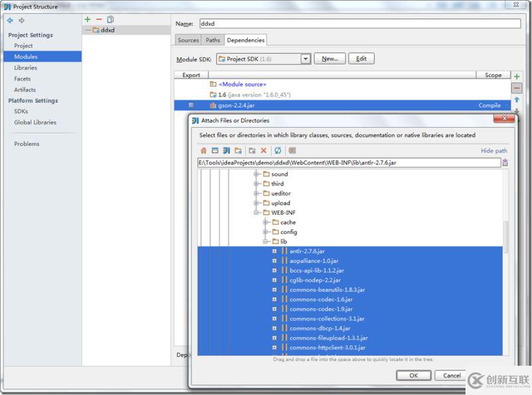Open Artifacts in the sidebar
Viewport: 532px width, 395px height.
(x=25, y=90)
